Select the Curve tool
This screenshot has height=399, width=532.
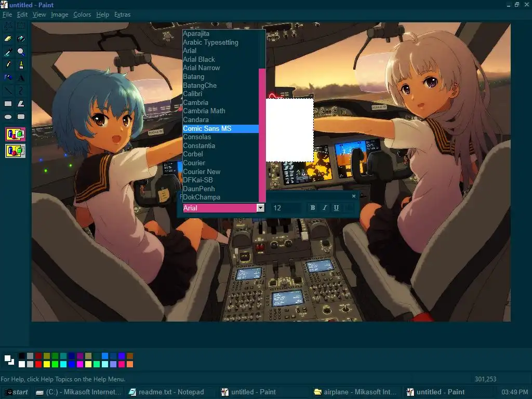pyautogui.click(x=21, y=90)
